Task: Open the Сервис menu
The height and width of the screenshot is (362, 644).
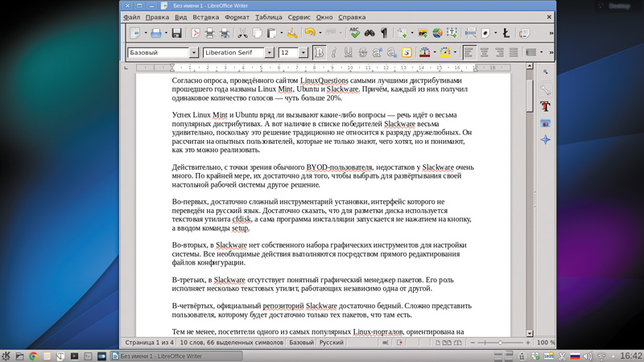Action: pos(299,17)
